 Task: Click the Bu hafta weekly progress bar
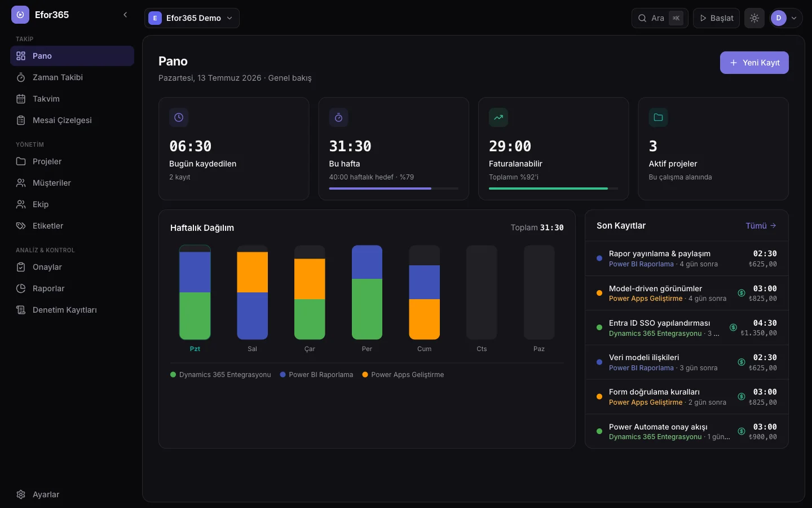pyautogui.click(x=394, y=189)
